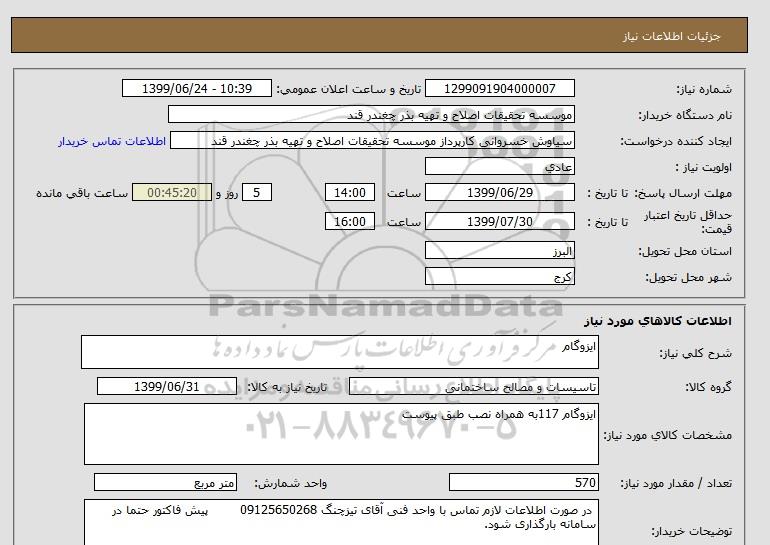Viewport: 770px width, 545px height.
Task: Click the label نام دستگاه خریدار
Action: click(x=685, y=115)
